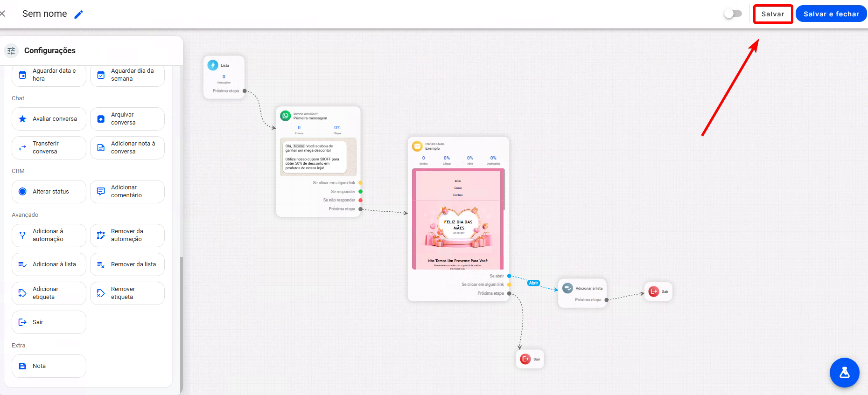The width and height of the screenshot is (868, 395).
Task: Click Salvar e fechar button
Action: [831, 14]
